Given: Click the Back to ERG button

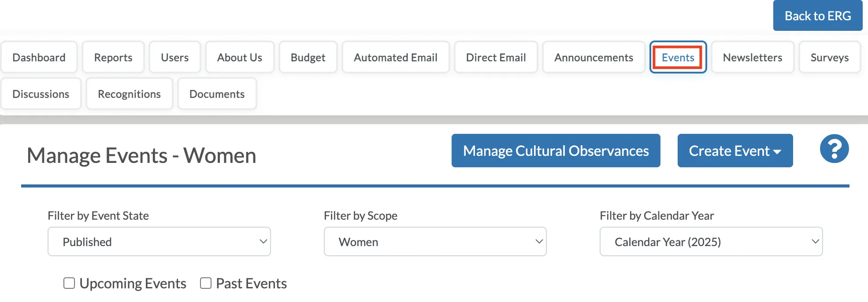Looking at the screenshot, I should 818,15.
